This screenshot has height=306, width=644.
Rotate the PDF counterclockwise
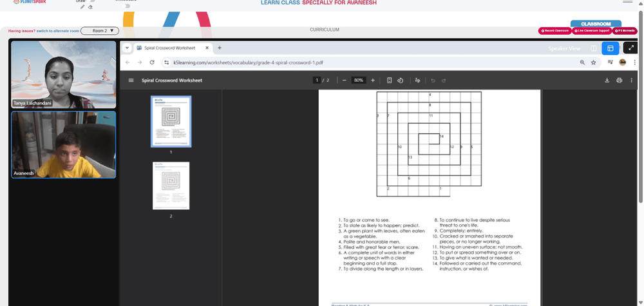(401, 81)
